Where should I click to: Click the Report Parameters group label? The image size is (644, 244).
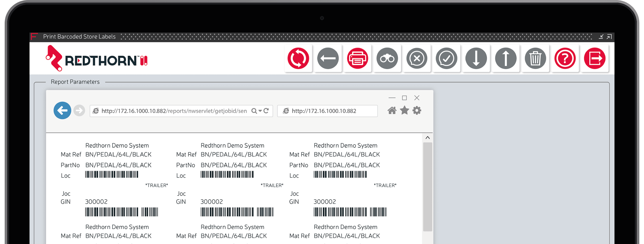pos(75,82)
